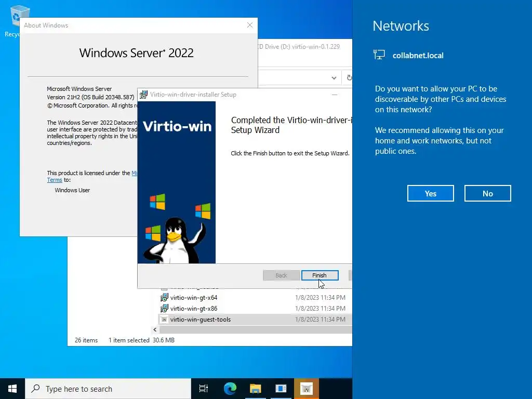Click the taskbar search magnifier icon
532x399 pixels.
(36, 389)
